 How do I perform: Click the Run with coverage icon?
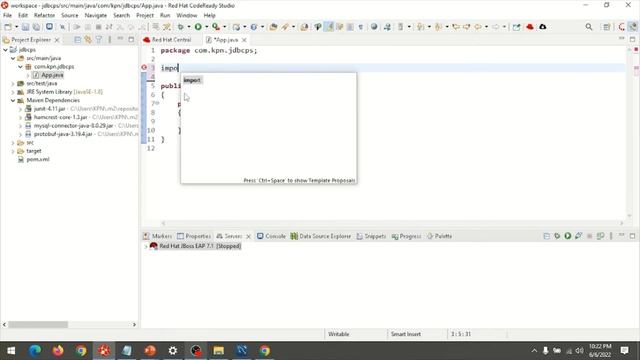click(216, 27)
